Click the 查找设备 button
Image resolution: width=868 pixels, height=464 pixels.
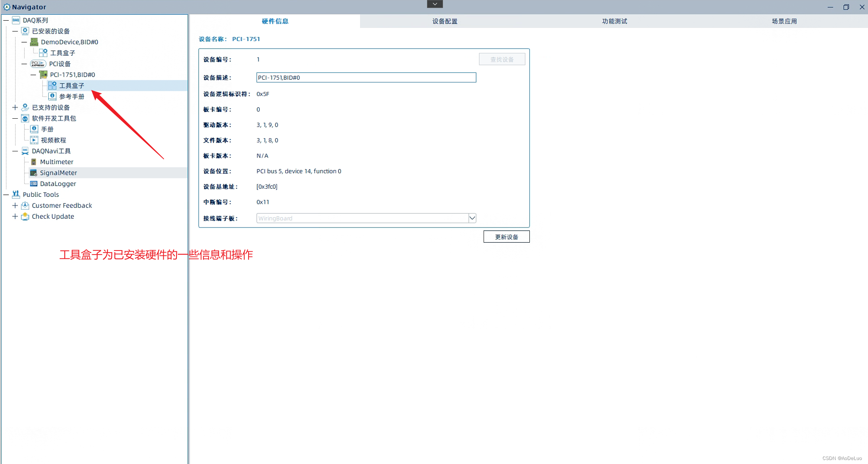coord(502,59)
